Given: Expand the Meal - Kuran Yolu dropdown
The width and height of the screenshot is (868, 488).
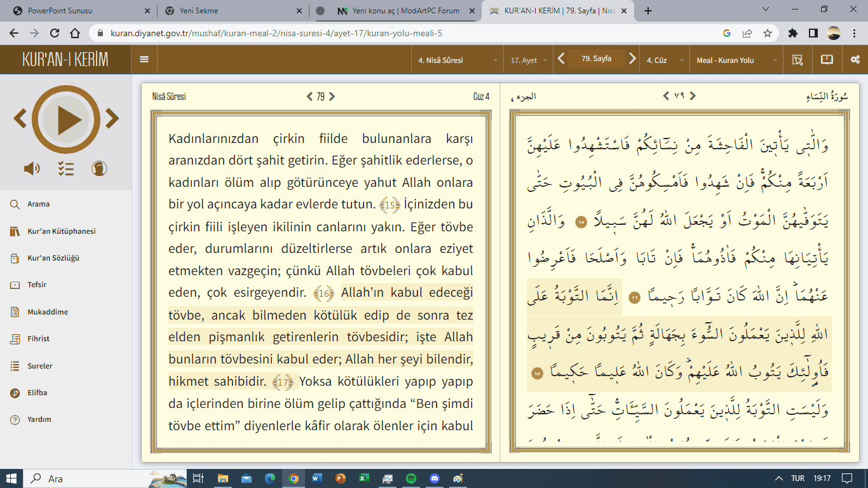Looking at the screenshot, I should tap(736, 60).
